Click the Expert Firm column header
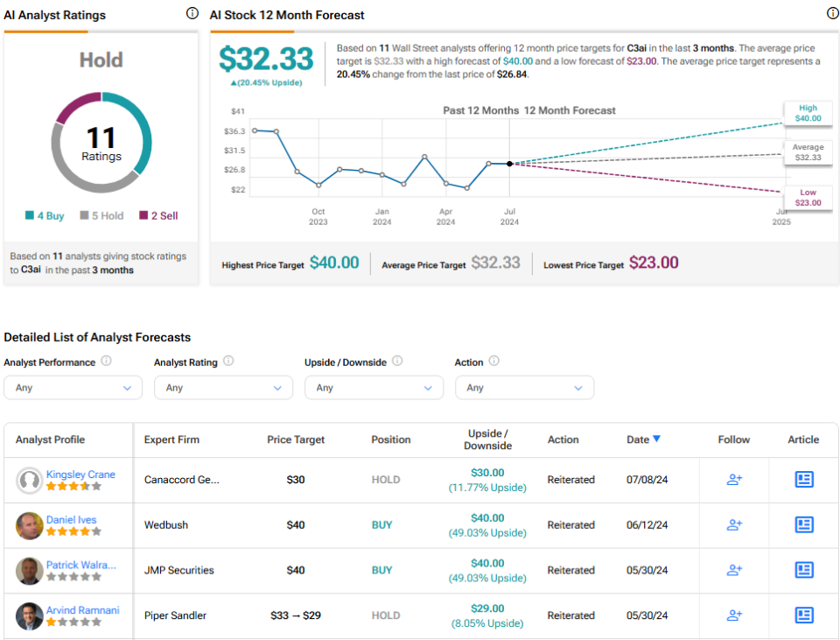Image resolution: width=840 pixels, height=640 pixels. (x=171, y=440)
